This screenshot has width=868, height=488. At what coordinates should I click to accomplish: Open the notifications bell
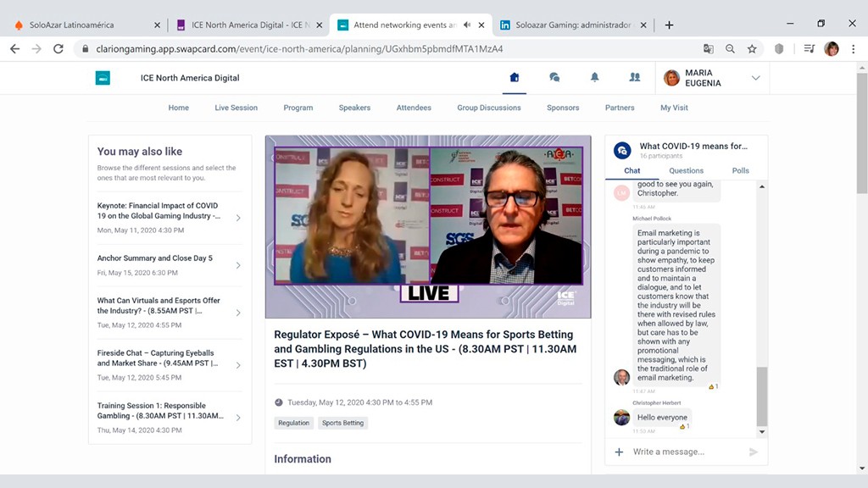pos(594,77)
